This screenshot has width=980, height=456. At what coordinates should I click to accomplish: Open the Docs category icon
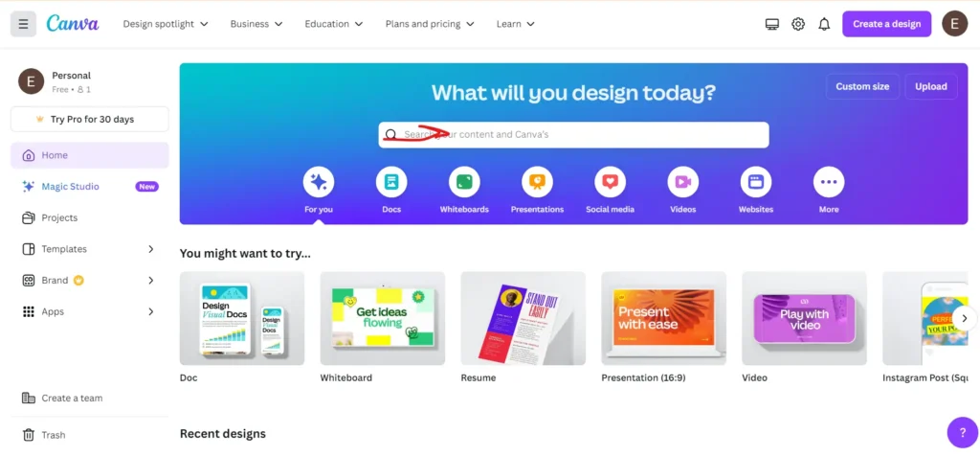pos(391,182)
